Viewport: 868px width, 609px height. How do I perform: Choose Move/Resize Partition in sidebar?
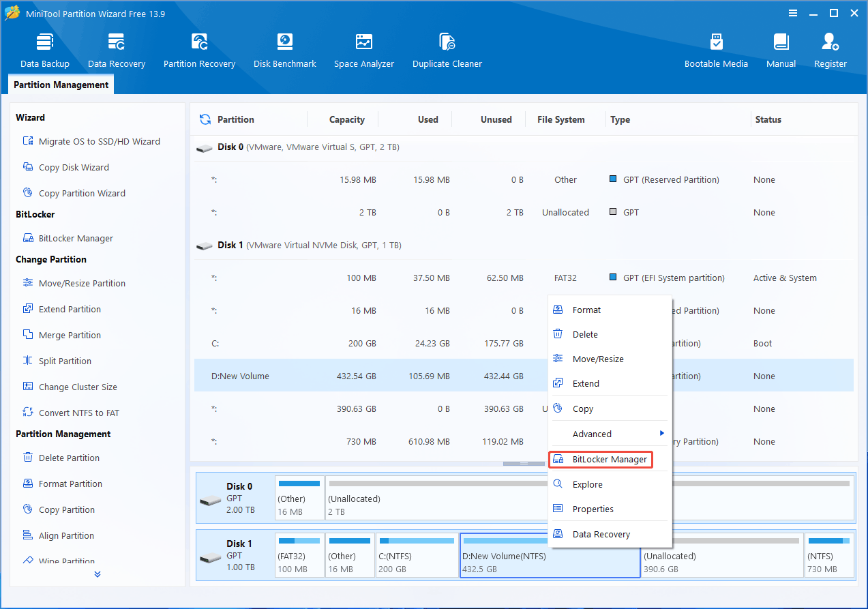(74, 283)
